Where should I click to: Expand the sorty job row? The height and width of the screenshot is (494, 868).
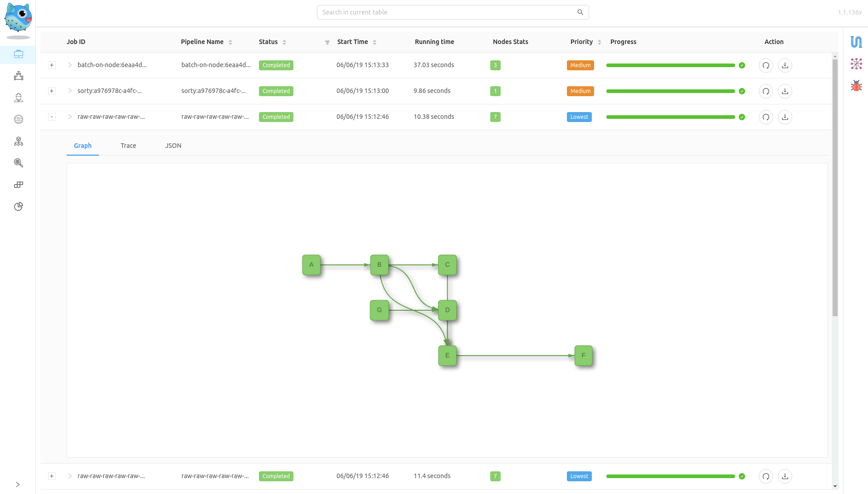(52, 91)
